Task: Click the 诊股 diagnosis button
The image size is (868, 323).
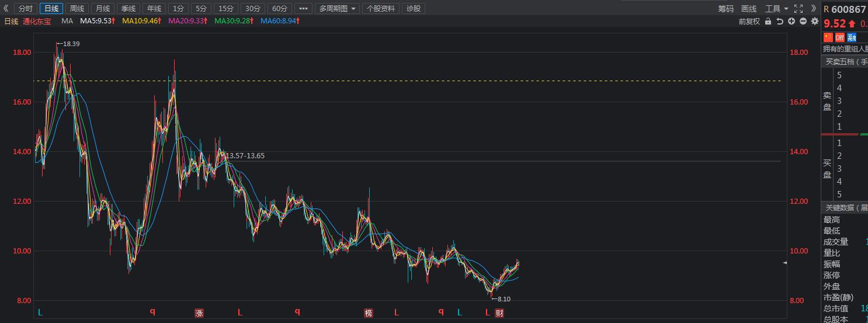Action: tap(413, 8)
